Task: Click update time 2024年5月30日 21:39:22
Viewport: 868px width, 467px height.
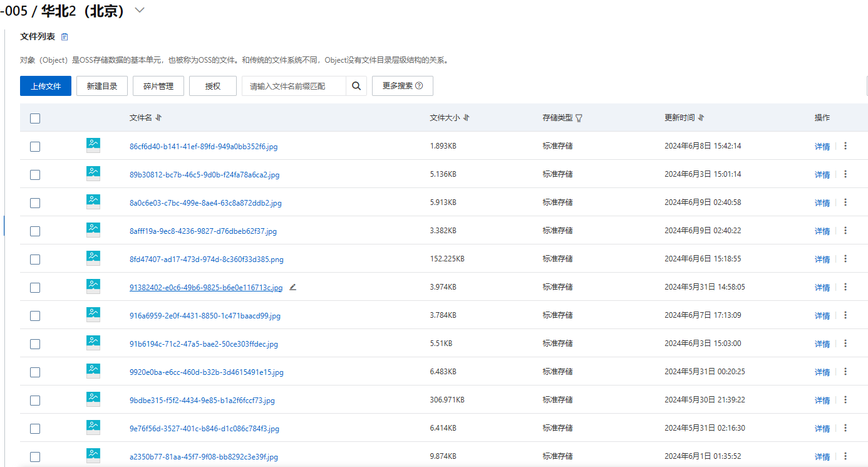Action: coord(705,400)
